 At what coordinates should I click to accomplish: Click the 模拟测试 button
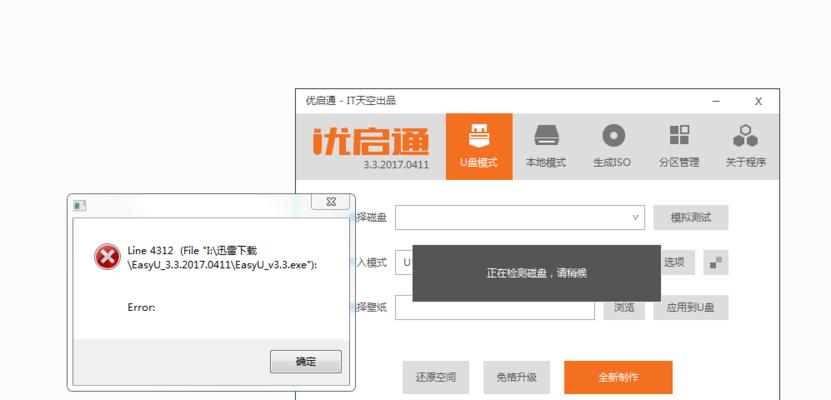[x=691, y=218]
